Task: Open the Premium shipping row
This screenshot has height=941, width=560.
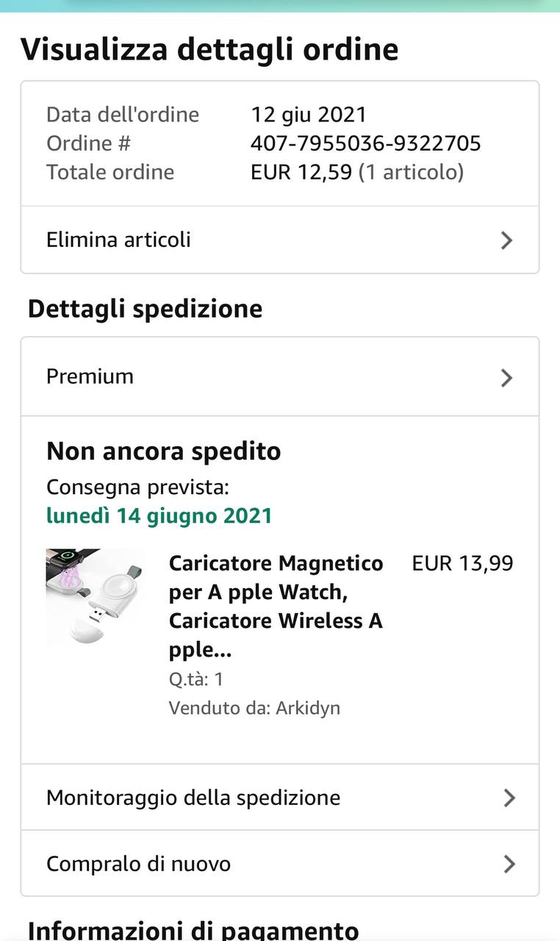Action: coord(90,376)
